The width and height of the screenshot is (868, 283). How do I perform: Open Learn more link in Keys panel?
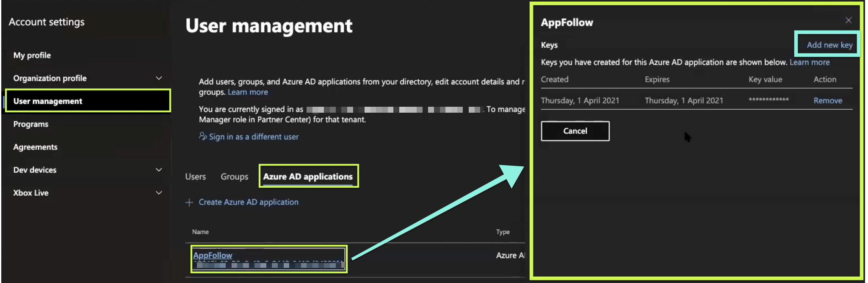point(810,62)
